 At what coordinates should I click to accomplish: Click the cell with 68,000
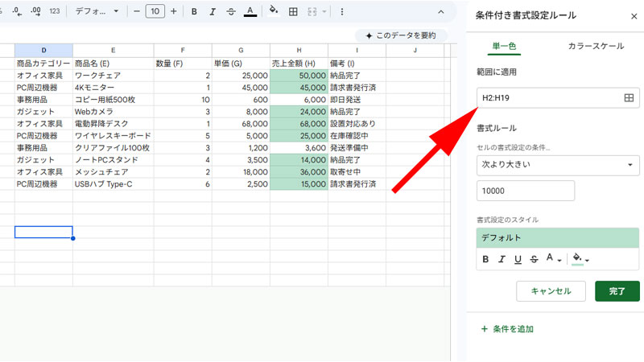point(299,124)
